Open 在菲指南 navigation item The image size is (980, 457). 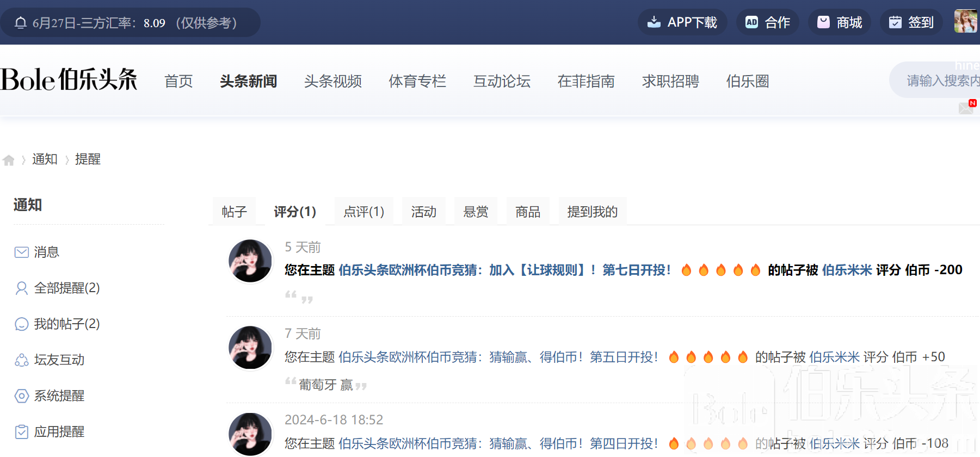[x=586, y=81]
